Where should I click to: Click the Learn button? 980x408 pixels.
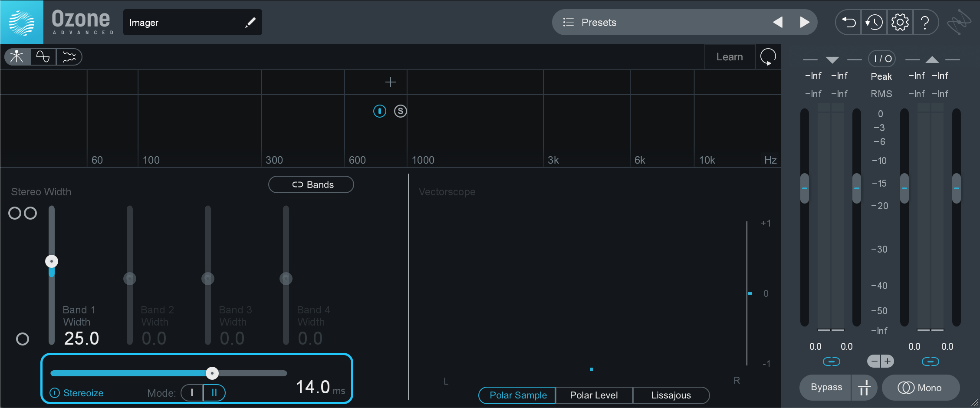(x=730, y=57)
